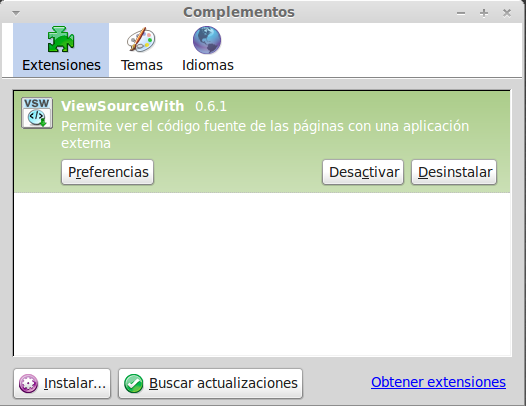
Task: Switch to the Temas tab label
Action: point(142,65)
